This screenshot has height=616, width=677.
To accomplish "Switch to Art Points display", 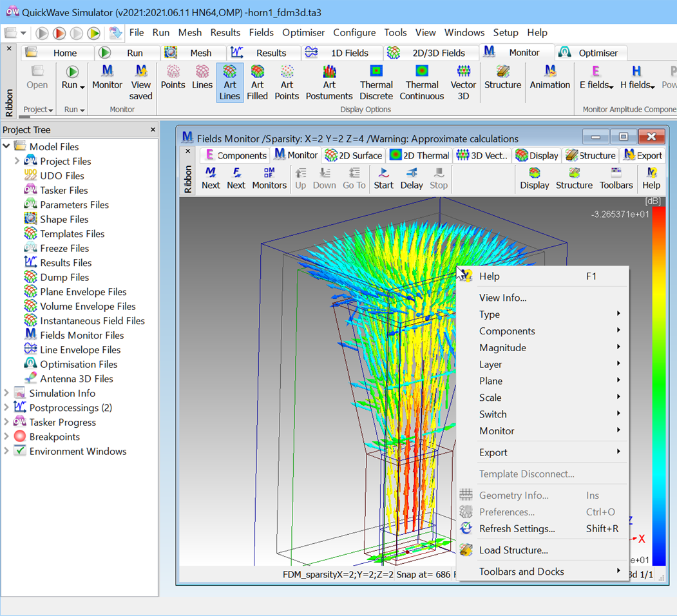I will (x=287, y=82).
